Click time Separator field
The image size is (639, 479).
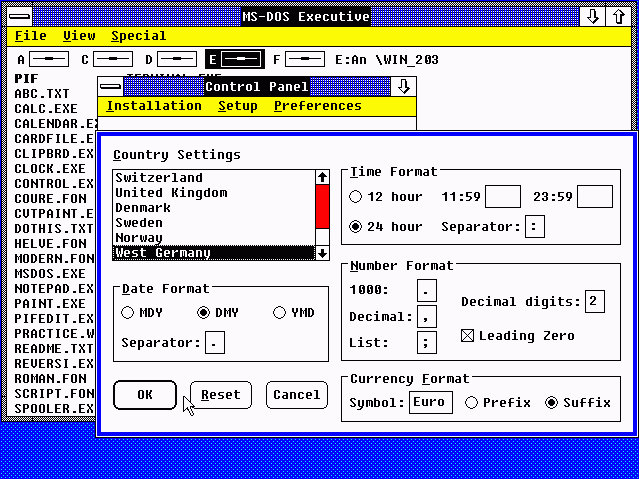pyautogui.click(x=535, y=227)
